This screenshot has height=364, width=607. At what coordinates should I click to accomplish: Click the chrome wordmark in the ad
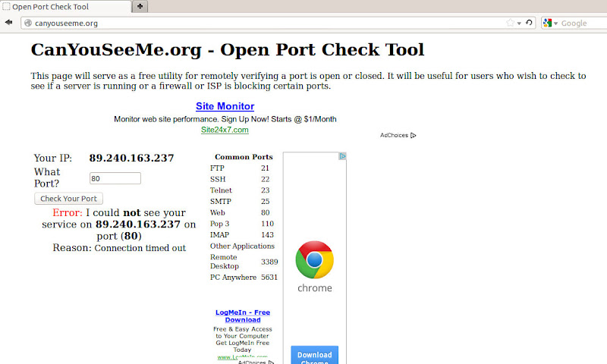click(314, 288)
